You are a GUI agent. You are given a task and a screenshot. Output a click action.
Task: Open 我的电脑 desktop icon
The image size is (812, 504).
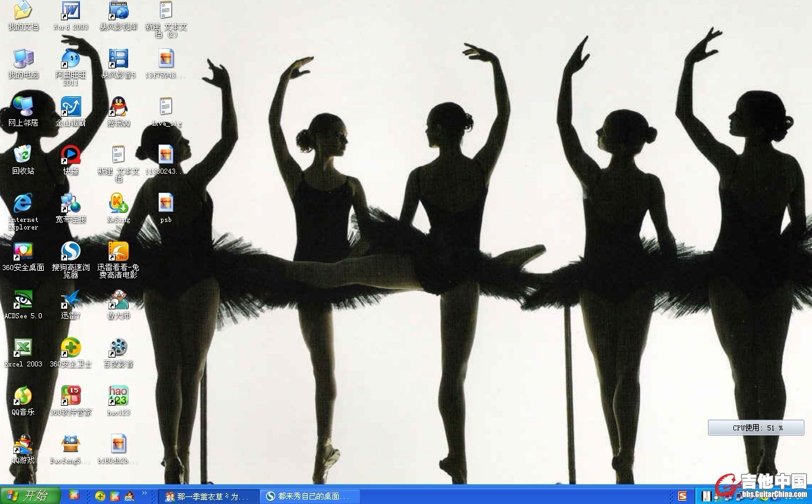[23, 60]
